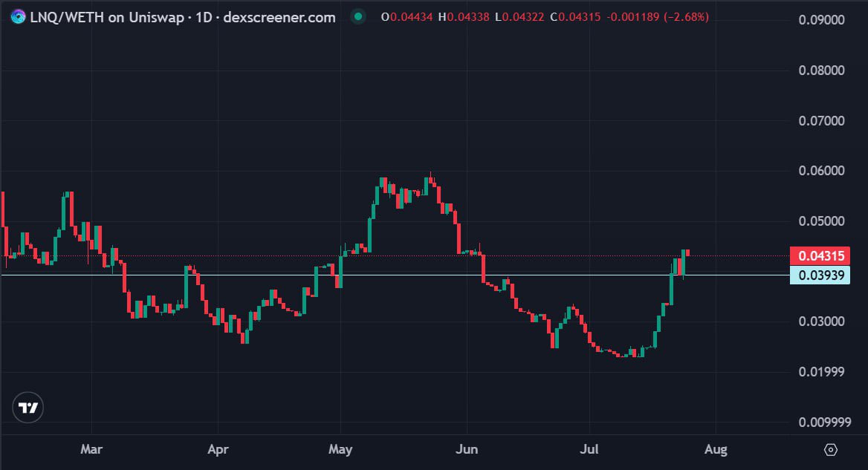Click the LNQ token logo icon
Viewport: 868px width, 470px height.
[18, 17]
